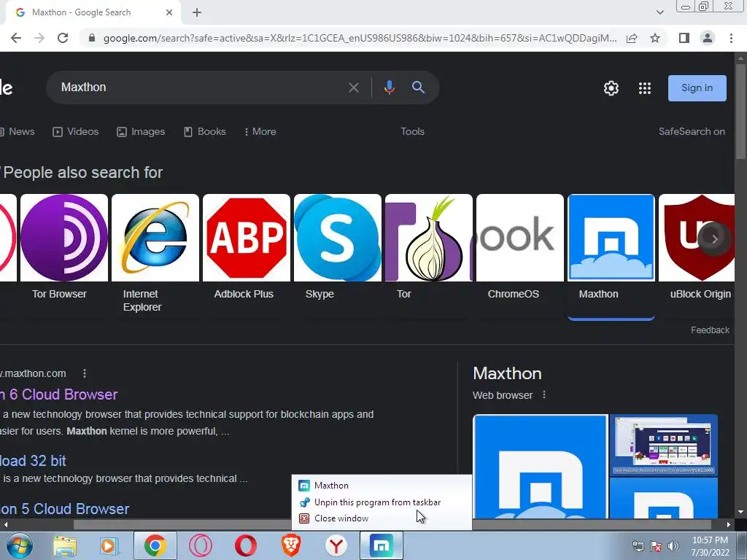The image size is (747, 560).
Task: Open the Chrome profile avatar
Action: point(708,38)
